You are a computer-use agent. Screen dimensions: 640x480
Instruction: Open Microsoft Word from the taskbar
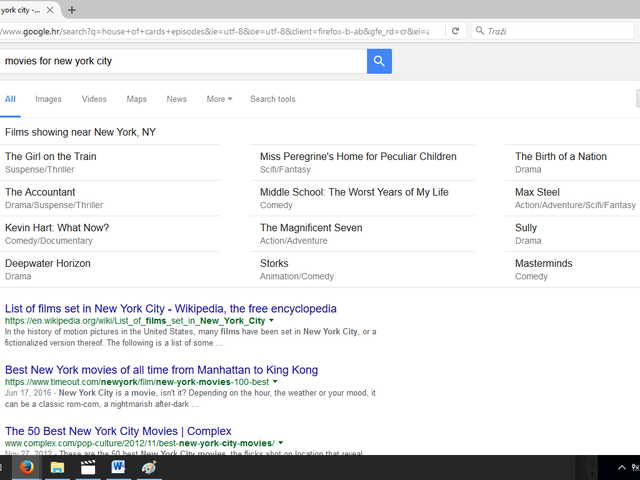pos(118,467)
